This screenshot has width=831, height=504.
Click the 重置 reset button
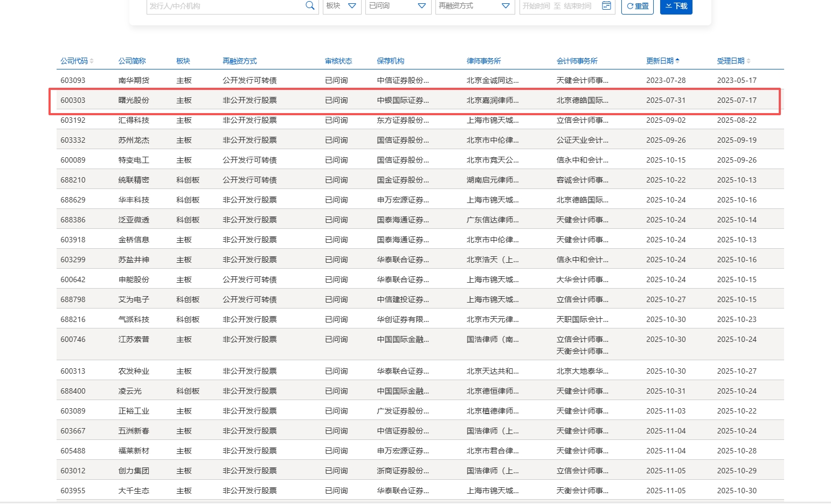[x=638, y=6]
